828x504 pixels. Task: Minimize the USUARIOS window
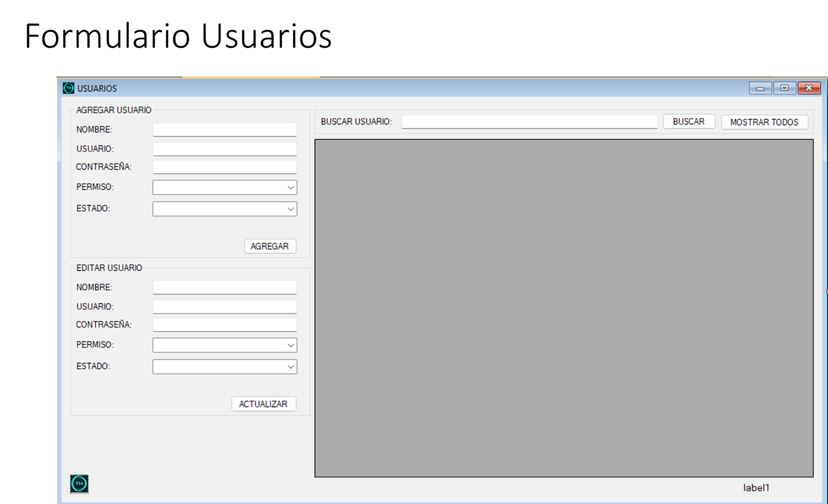760,88
